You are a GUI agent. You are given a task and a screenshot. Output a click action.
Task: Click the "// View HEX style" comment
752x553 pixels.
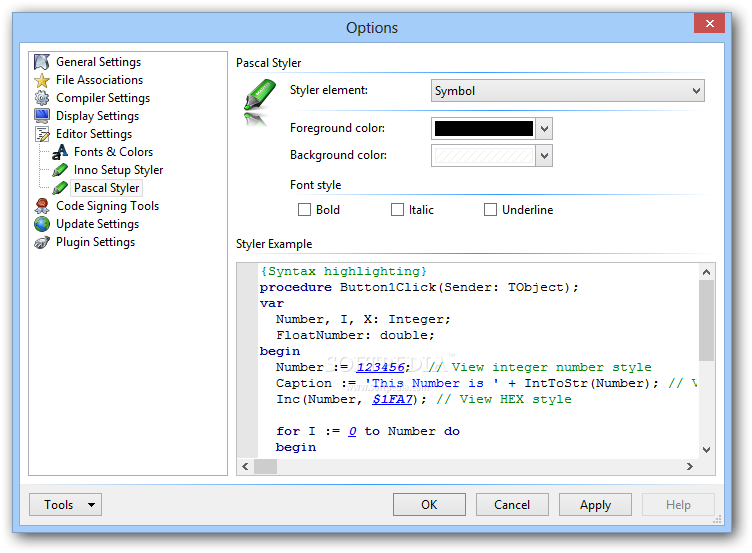point(504,400)
